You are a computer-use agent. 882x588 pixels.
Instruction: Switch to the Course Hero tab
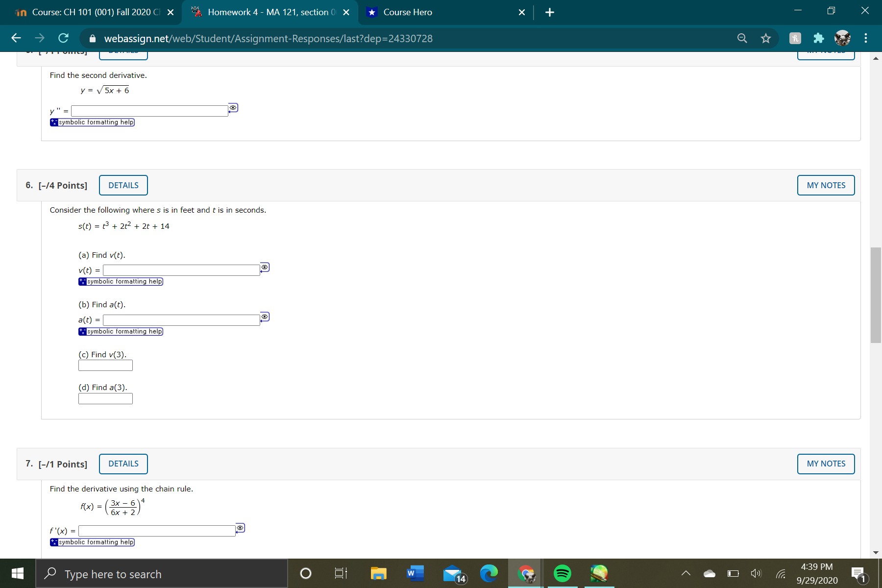tap(408, 12)
